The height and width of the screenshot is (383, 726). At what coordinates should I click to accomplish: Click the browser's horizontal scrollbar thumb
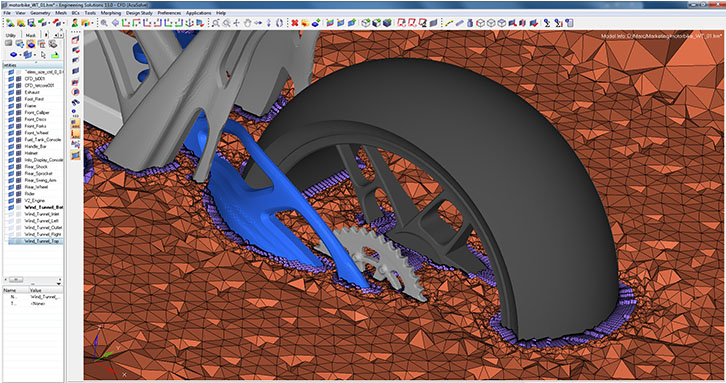(16, 279)
